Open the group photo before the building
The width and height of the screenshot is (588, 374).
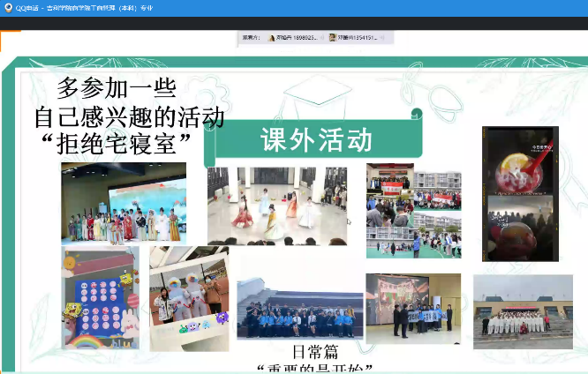click(299, 310)
